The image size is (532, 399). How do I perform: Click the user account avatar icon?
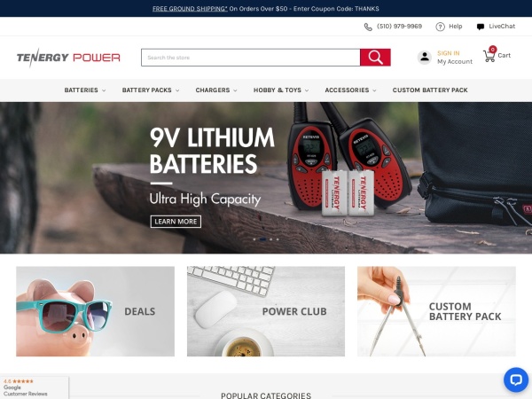tap(424, 57)
